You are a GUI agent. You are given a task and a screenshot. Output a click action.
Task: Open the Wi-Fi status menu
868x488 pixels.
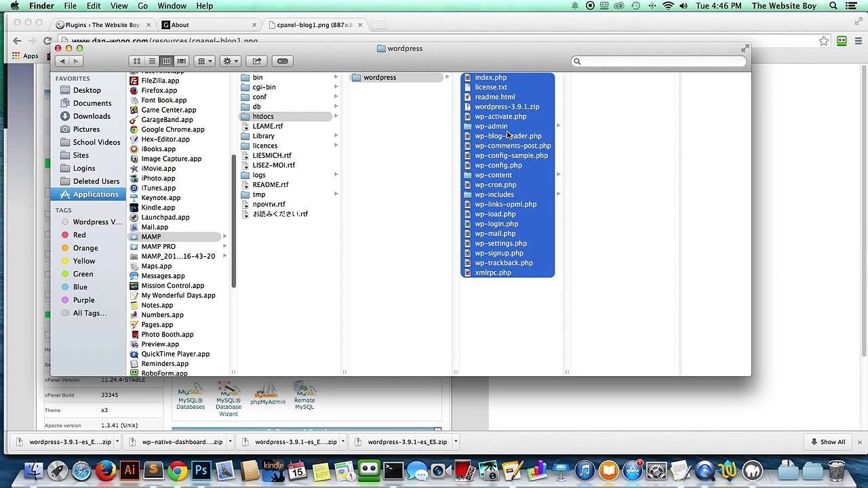(x=668, y=6)
